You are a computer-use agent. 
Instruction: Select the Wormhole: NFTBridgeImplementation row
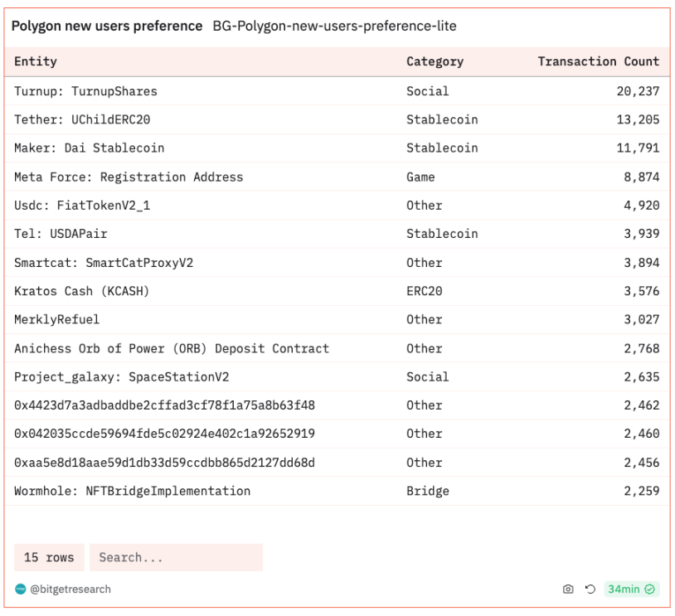click(x=132, y=491)
